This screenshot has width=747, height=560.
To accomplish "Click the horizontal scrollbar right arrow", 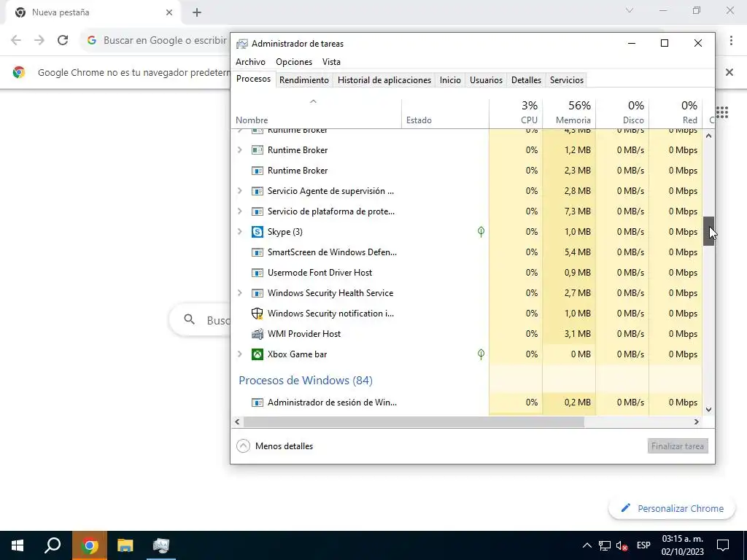I will pyautogui.click(x=697, y=422).
